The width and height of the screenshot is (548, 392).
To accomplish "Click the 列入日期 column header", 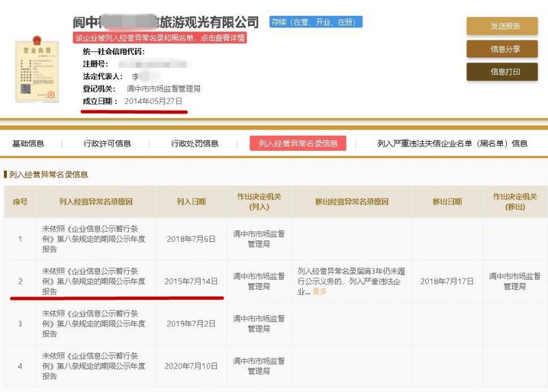I will pos(191,201).
